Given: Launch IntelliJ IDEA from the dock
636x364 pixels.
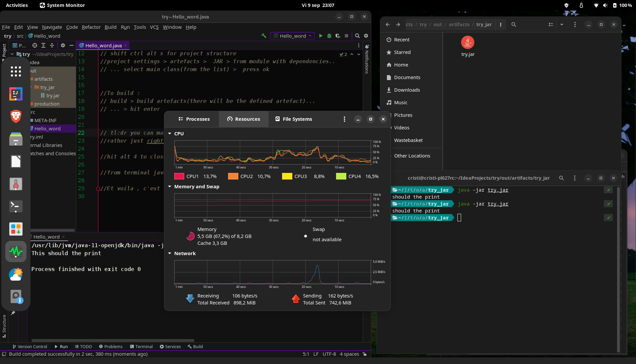Looking at the screenshot, I should (16, 94).
